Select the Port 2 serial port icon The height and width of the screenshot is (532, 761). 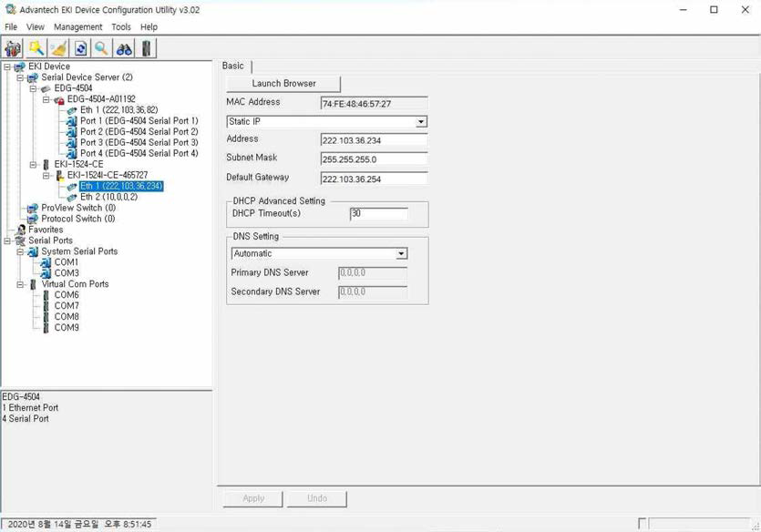coord(72,132)
